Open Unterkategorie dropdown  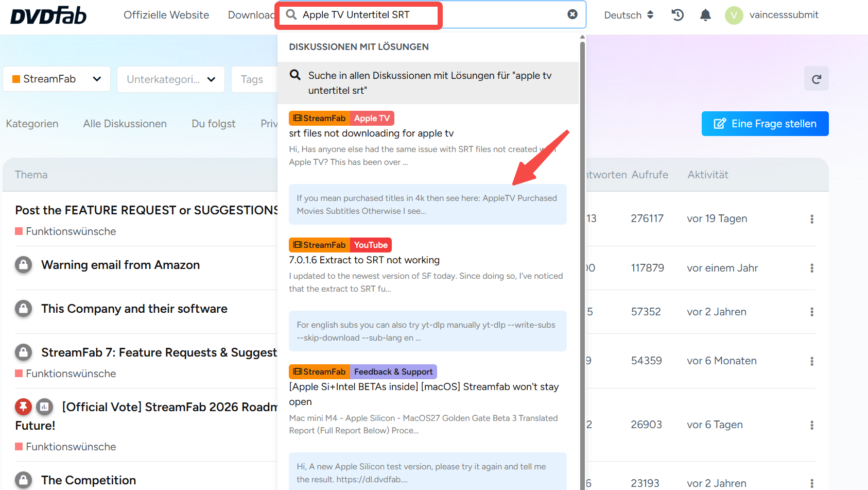tap(171, 79)
